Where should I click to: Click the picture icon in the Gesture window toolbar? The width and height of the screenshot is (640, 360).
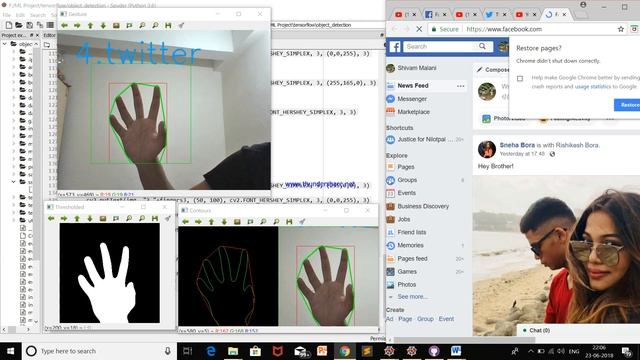point(116,25)
